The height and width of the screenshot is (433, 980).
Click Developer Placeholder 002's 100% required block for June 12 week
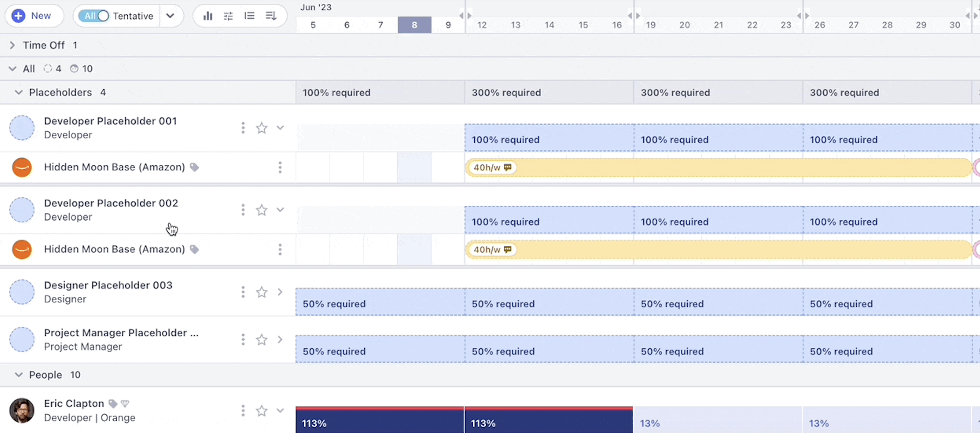click(x=549, y=220)
